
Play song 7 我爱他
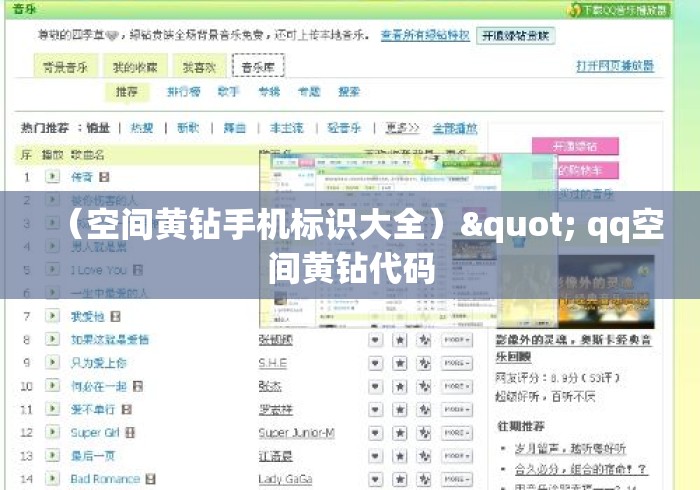click(52, 316)
